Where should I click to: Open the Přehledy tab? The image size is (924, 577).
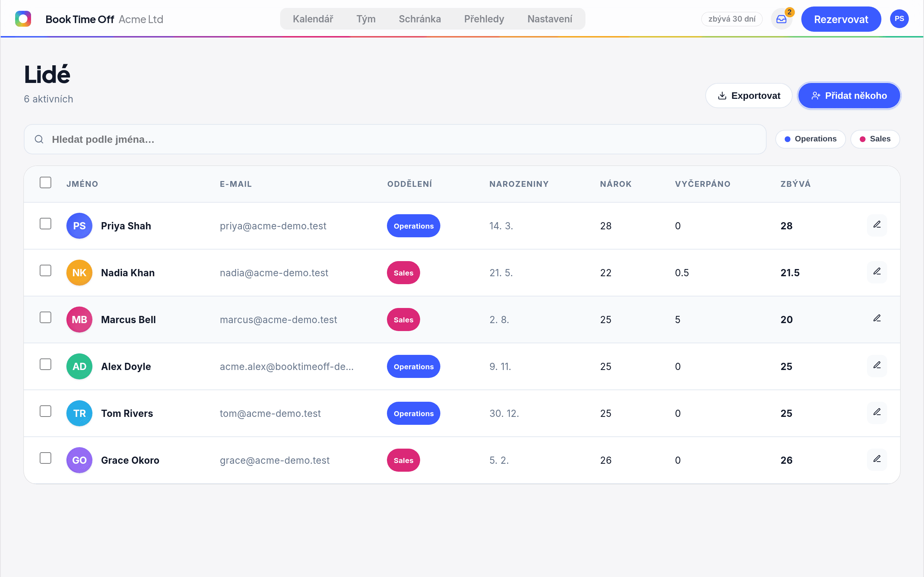tap(484, 19)
